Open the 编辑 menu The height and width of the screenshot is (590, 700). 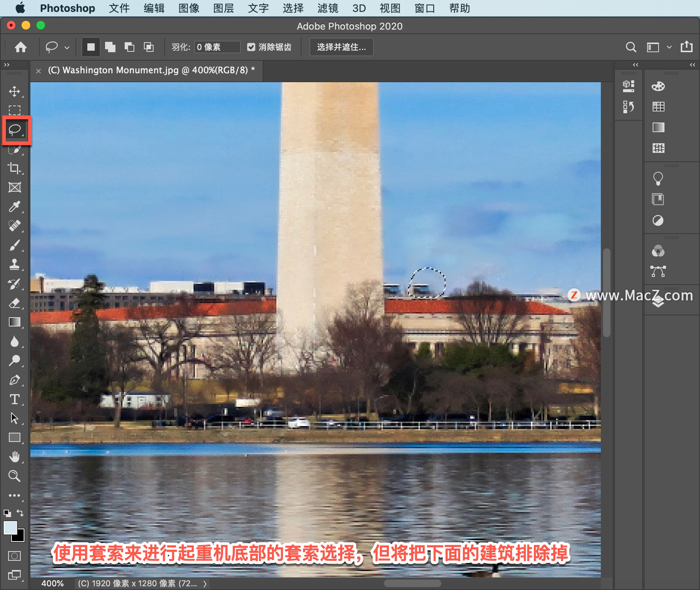154,8
